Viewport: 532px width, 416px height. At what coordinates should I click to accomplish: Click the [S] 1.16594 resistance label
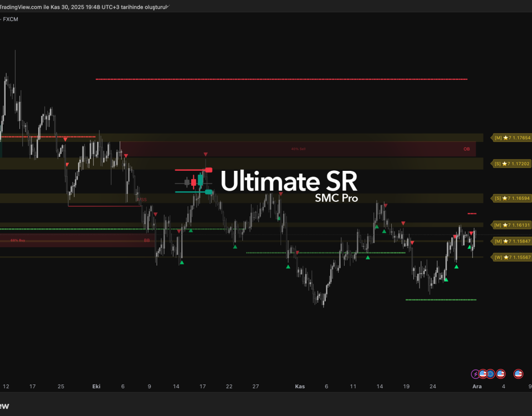pos(511,198)
